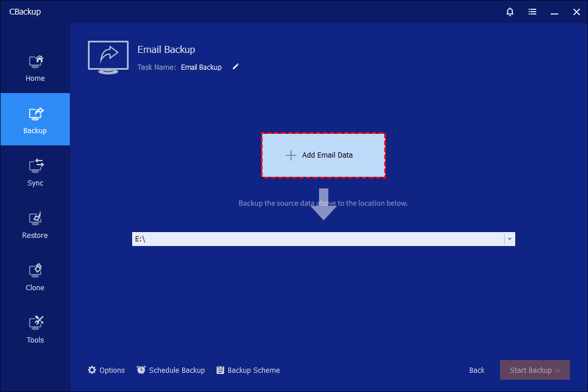Expand the destination path dropdown arrow
Image resolution: width=588 pixels, height=392 pixels.
click(509, 239)
